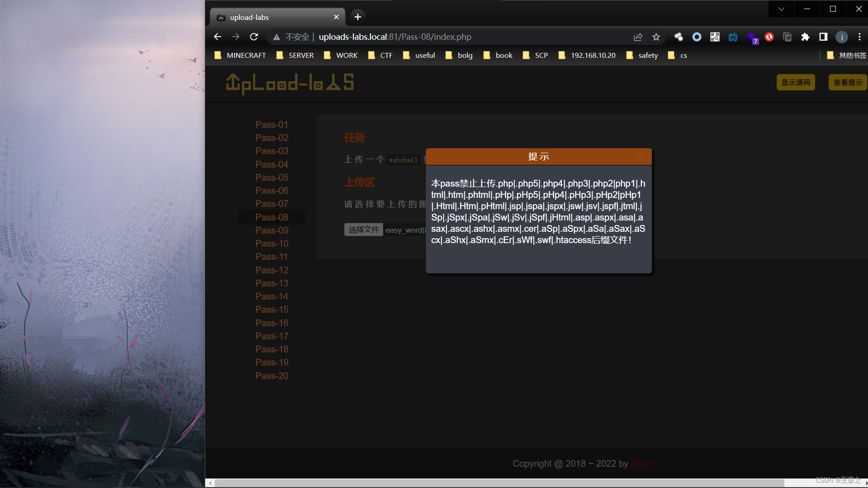Click the share page icon in address bar
The height and width of the screenshot is (488, 868).
(638, 37)
